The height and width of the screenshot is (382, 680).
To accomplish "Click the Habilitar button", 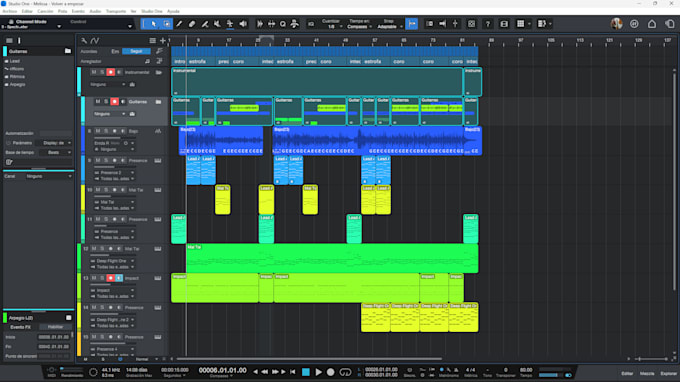I will click(55, 327).
